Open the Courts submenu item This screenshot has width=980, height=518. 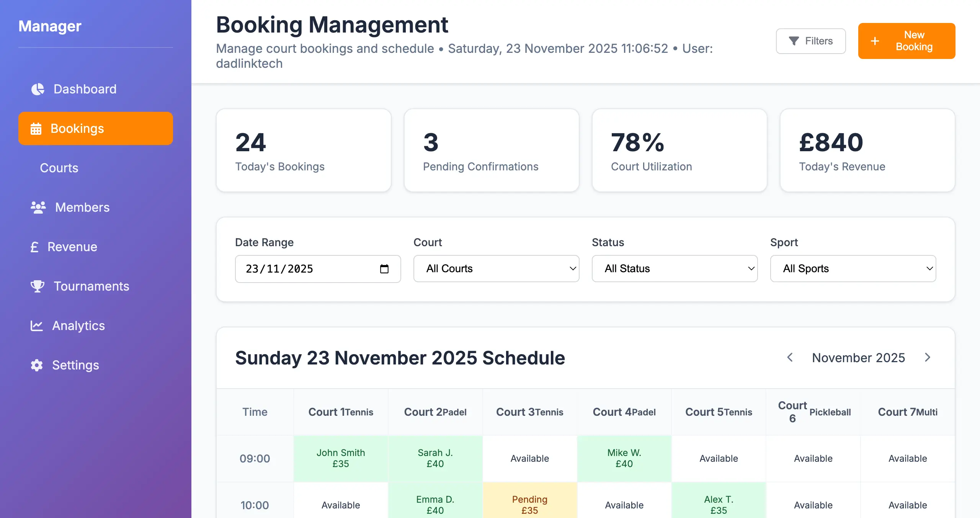point(59,168)
